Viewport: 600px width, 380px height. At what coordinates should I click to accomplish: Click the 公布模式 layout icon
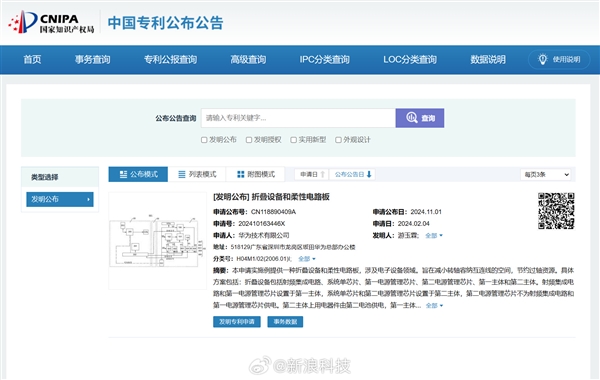coord(123,175)
